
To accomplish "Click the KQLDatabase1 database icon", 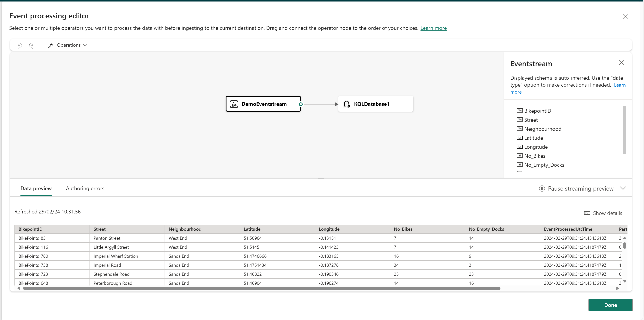I will [x=347, y=104].
